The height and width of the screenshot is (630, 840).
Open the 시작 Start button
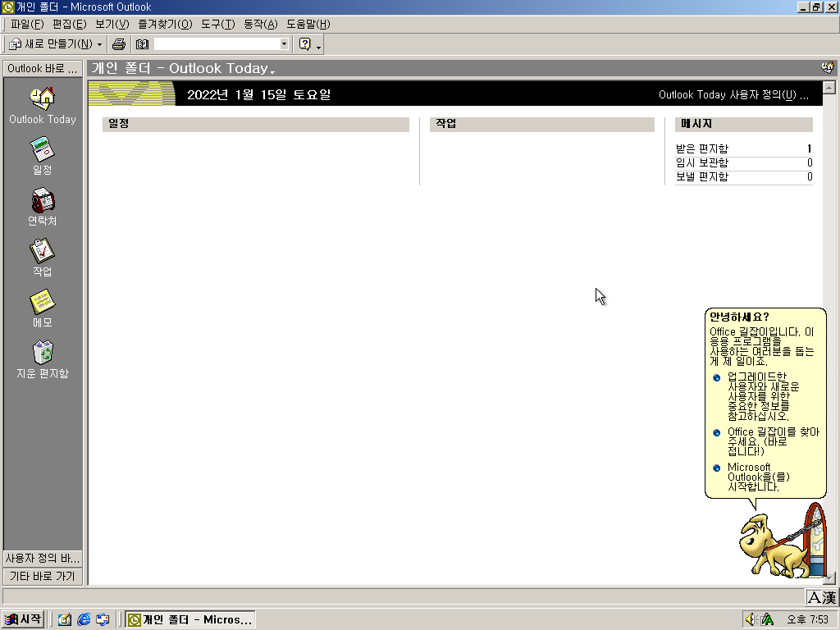pos(23,619)
